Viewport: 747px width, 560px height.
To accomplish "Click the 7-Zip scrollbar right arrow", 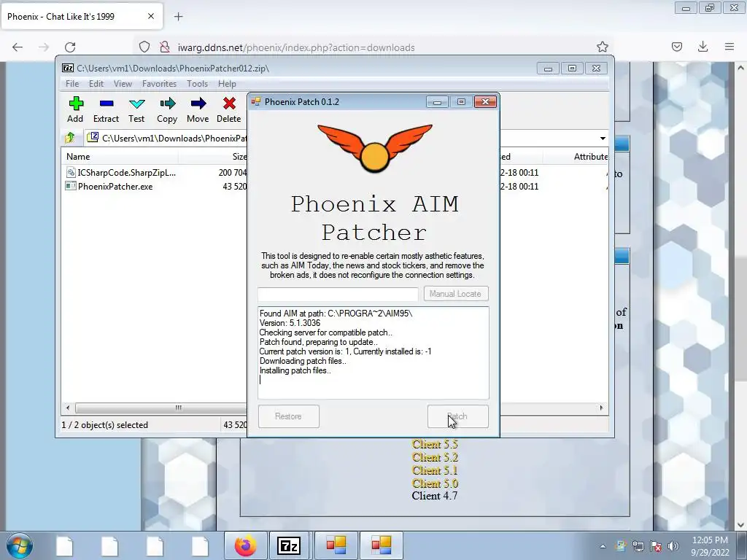I will point(601,408).
